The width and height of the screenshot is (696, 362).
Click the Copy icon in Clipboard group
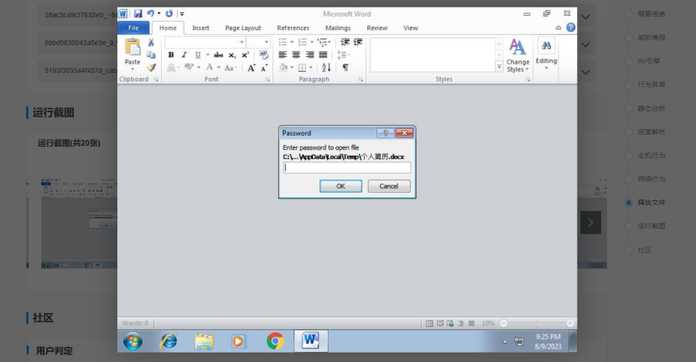[x=151, y=55]
